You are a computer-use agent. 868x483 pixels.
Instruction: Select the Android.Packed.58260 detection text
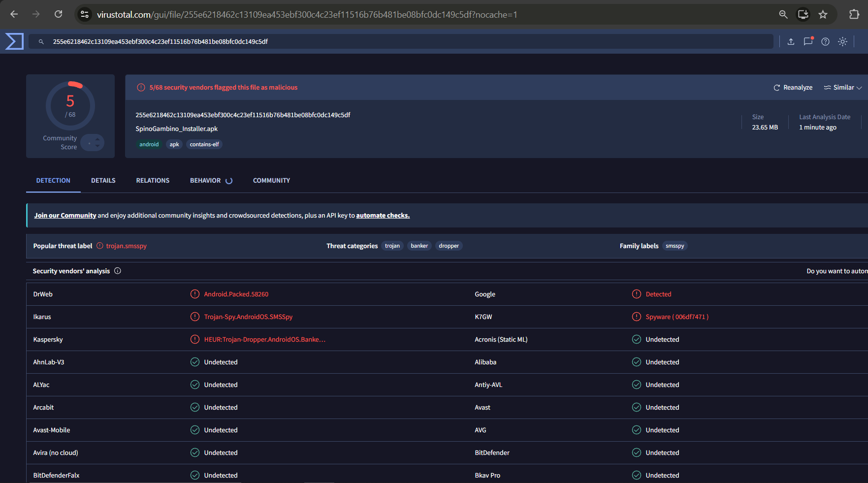pyautogui.click(x=236, y=294)
